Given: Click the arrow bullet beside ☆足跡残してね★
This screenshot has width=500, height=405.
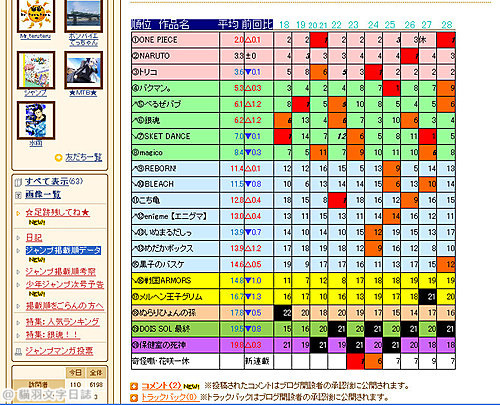Looking at the screenshot, I should click(x=18, y=213).
